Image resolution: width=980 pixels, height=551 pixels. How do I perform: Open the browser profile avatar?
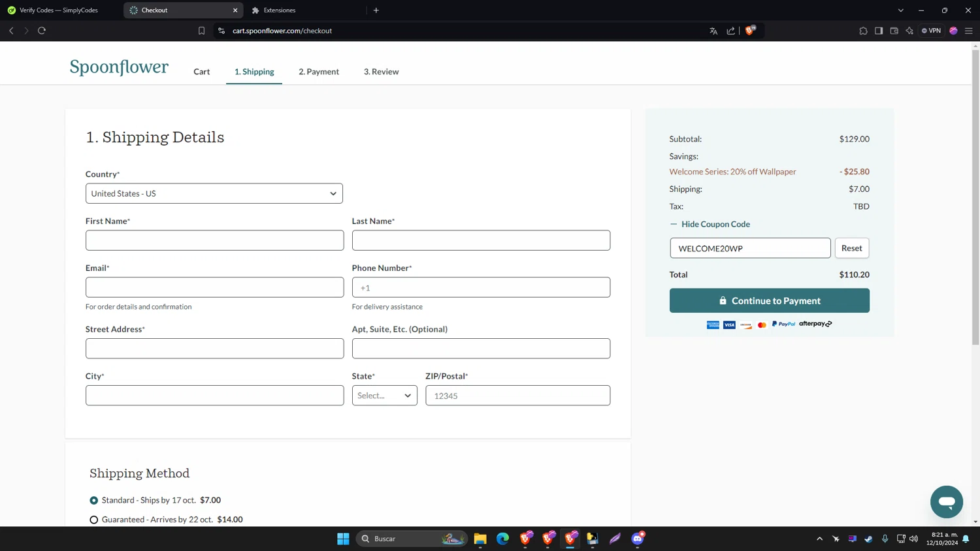pos(954,31)
